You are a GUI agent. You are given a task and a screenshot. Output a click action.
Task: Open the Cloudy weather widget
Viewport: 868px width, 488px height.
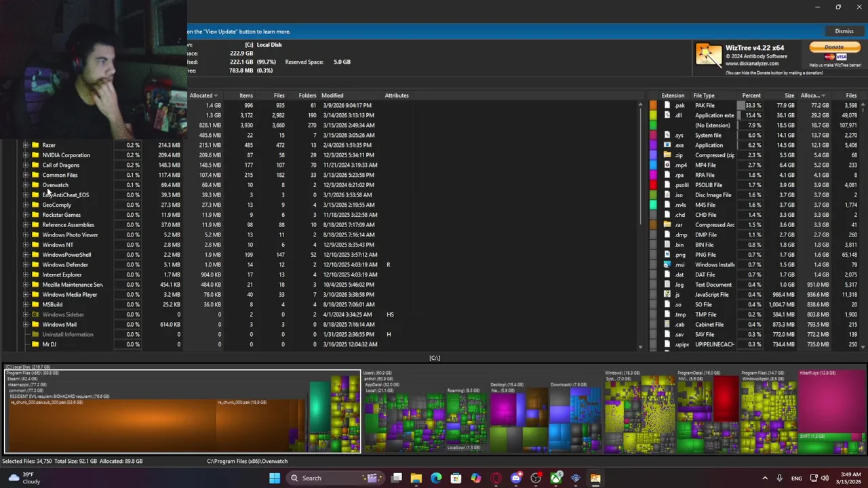(24, 478)
